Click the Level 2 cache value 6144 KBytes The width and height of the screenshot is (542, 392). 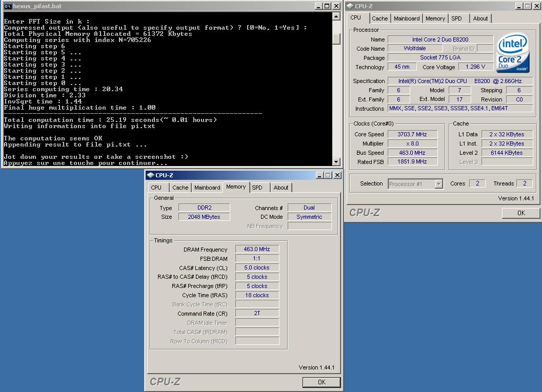coord(507,153)
